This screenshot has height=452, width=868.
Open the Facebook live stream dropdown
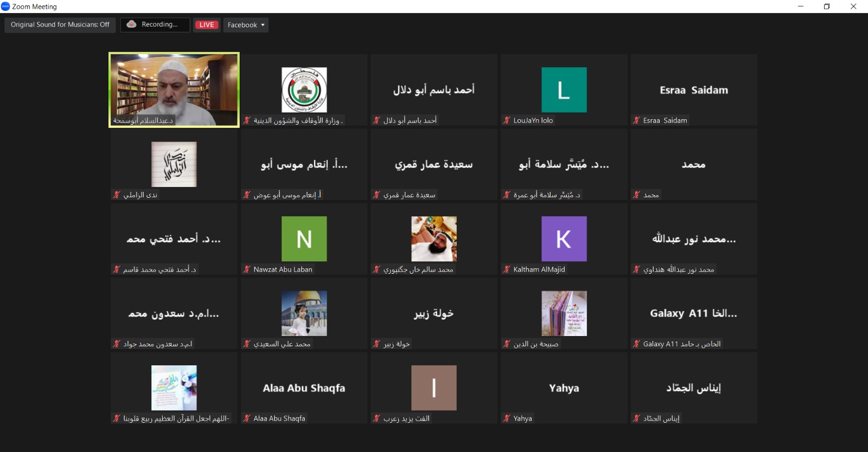point(246,25)
